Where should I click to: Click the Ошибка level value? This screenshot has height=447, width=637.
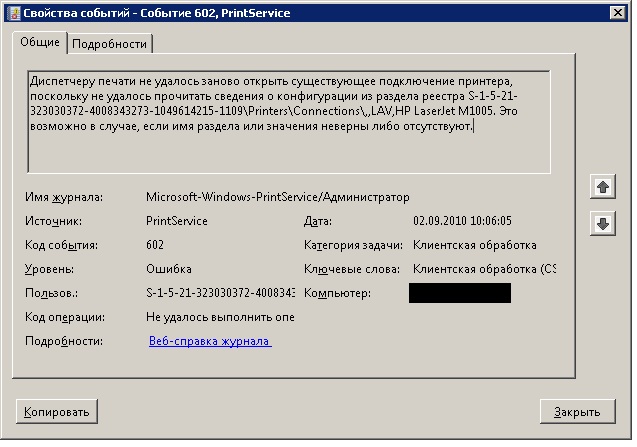click(x=169, y=269)
